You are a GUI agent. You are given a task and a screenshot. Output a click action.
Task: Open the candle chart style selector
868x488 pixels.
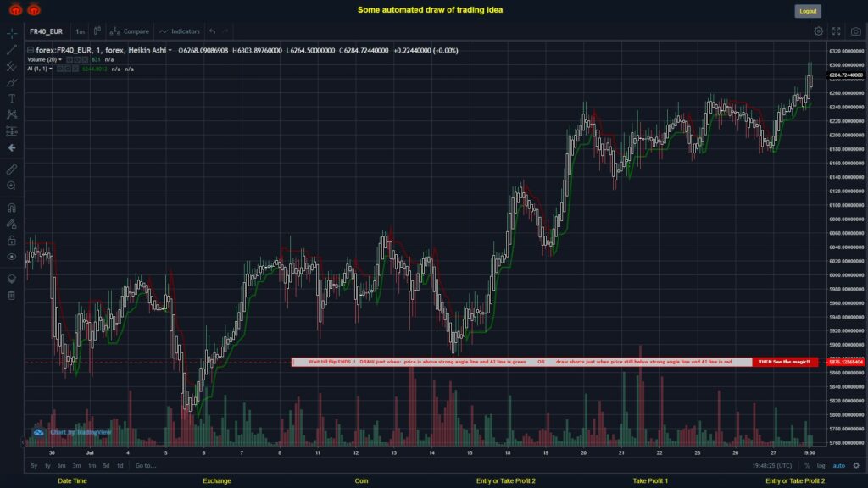97,31
